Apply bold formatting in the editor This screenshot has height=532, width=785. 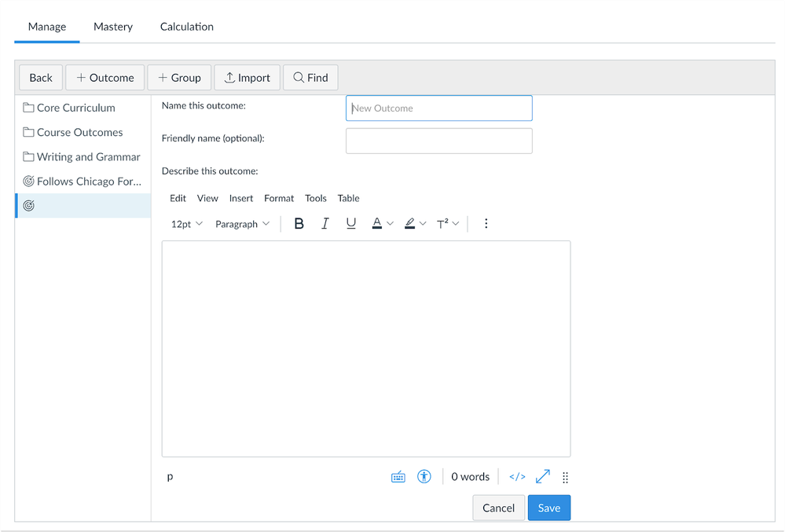299,224
